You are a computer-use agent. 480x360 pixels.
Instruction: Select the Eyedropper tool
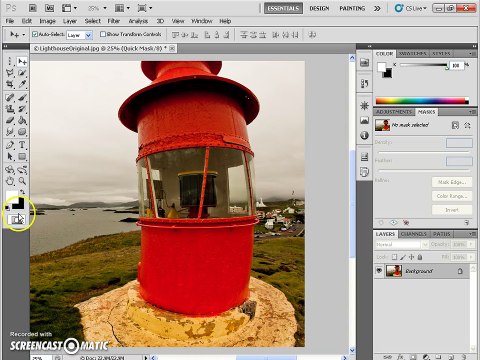[x=22, y=84]
